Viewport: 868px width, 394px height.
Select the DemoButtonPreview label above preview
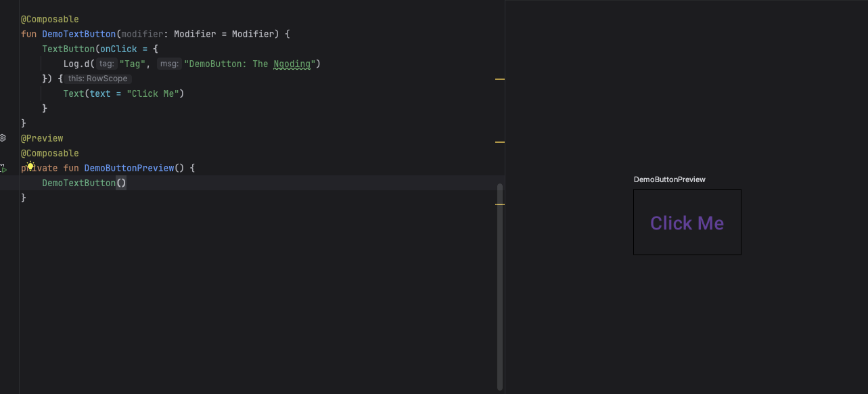pos(669,179)
